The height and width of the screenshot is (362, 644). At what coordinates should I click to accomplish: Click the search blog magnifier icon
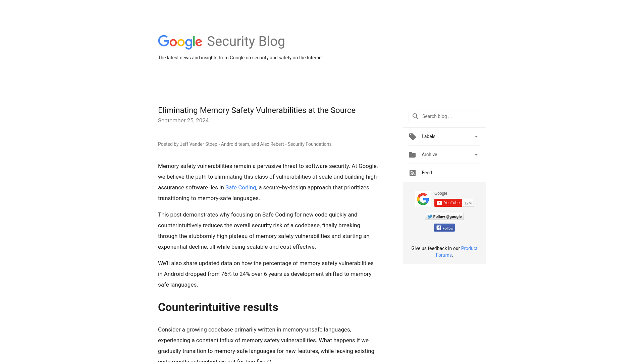pos(415,116)
